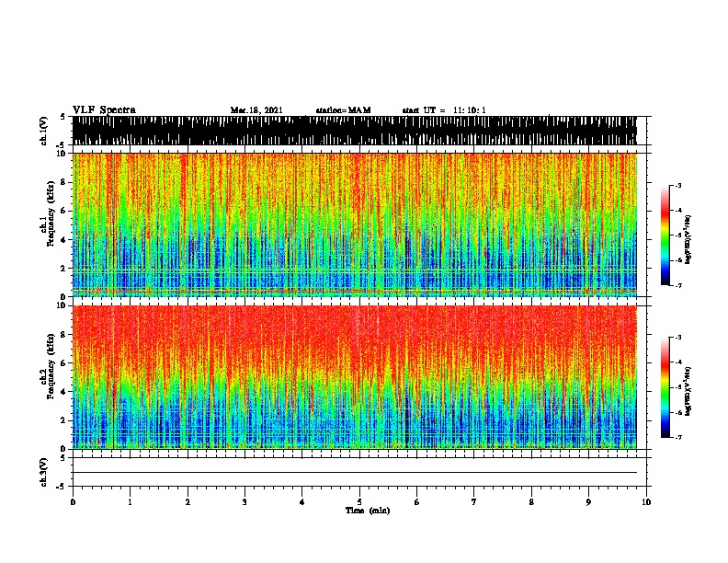Viewport: 728px width, 563px height.
Task: Click the "Time (min)" axis label
Action: [x=368, y=511]
